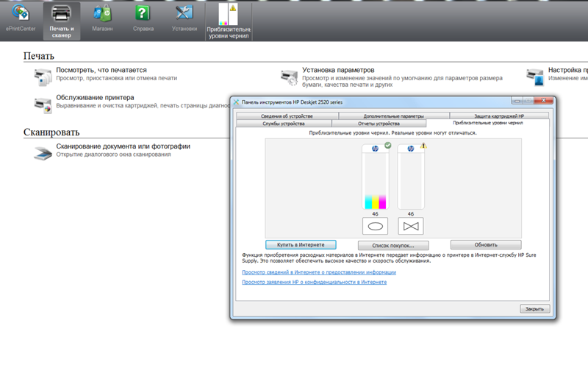
Task: Open link Просмотр сведений в Интернете о предоставлении информации
Action: coord(319,272)
